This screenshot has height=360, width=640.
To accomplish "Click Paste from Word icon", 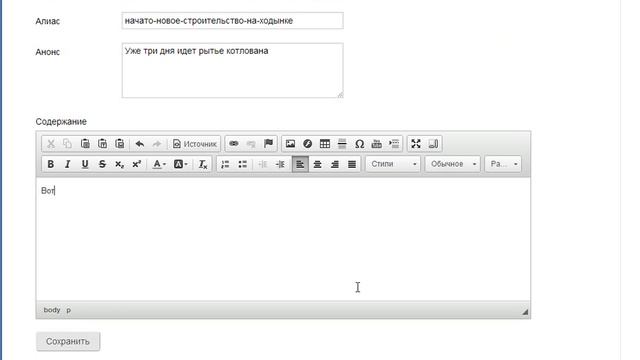I will pos(120,144).
